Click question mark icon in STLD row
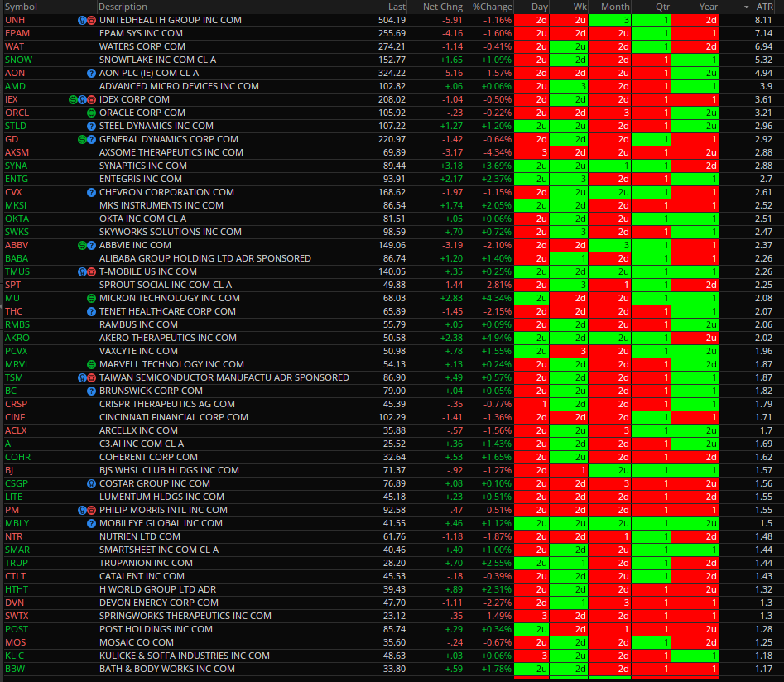Screen dimensions: 784x682 [x=92, y=127]
